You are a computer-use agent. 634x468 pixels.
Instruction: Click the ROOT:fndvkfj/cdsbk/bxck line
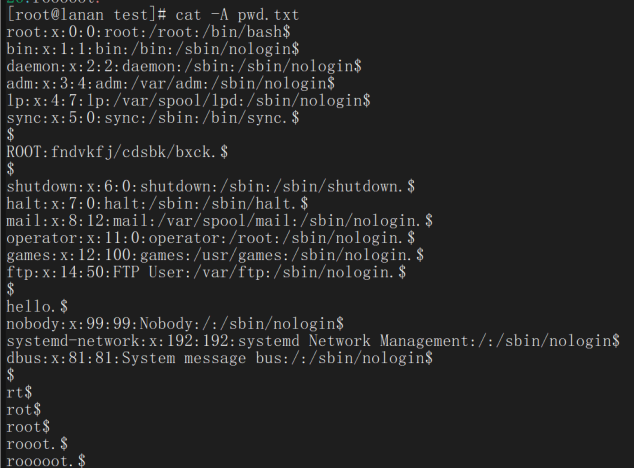click(117, 152)
